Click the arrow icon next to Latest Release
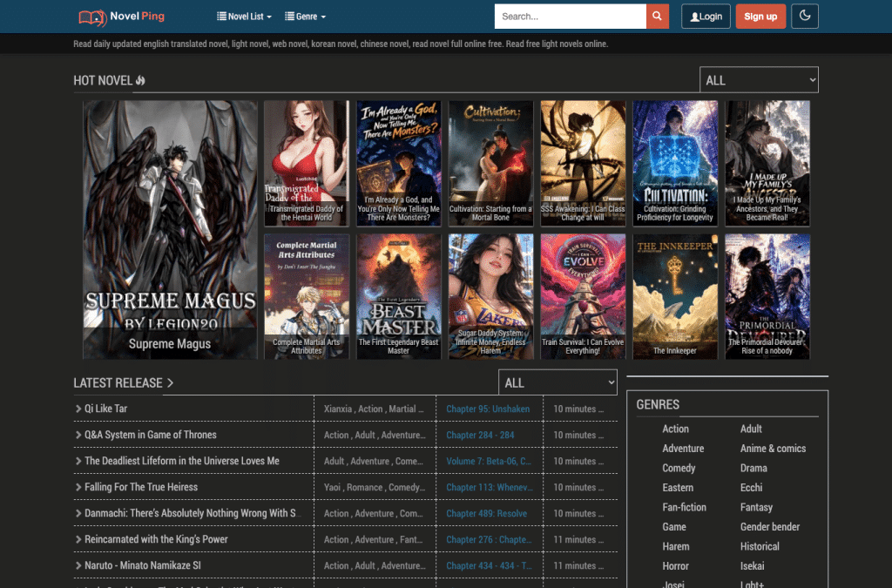The image size is (892, 588). (170, 383)
